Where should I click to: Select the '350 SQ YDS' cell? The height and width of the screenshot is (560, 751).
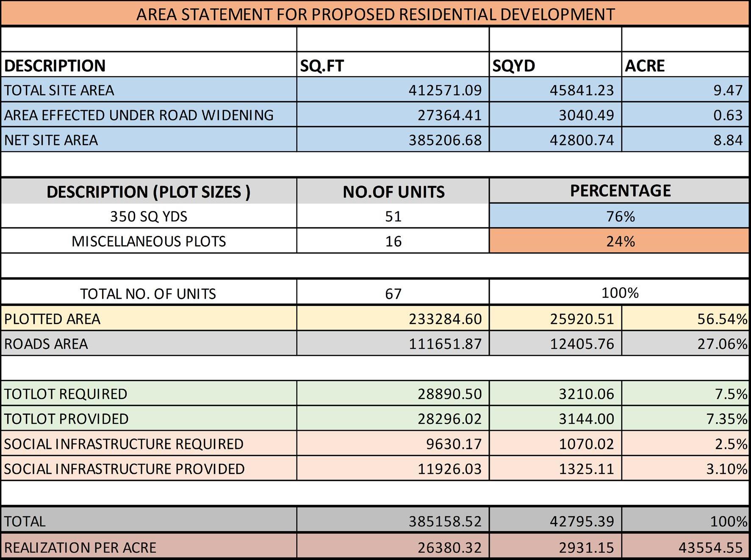149,216
